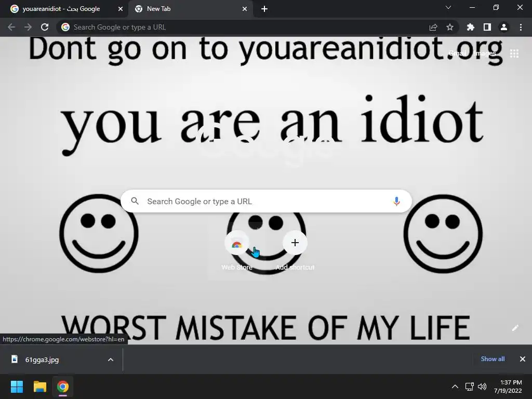
Task: Bookmark this tab with the star icon
Action: point(450,27)
